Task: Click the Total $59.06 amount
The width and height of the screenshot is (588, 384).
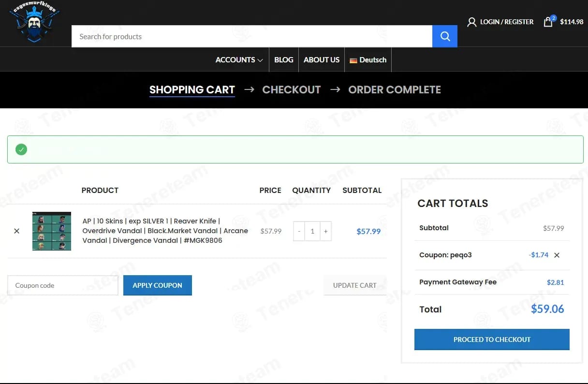Action: click(547, 309)
